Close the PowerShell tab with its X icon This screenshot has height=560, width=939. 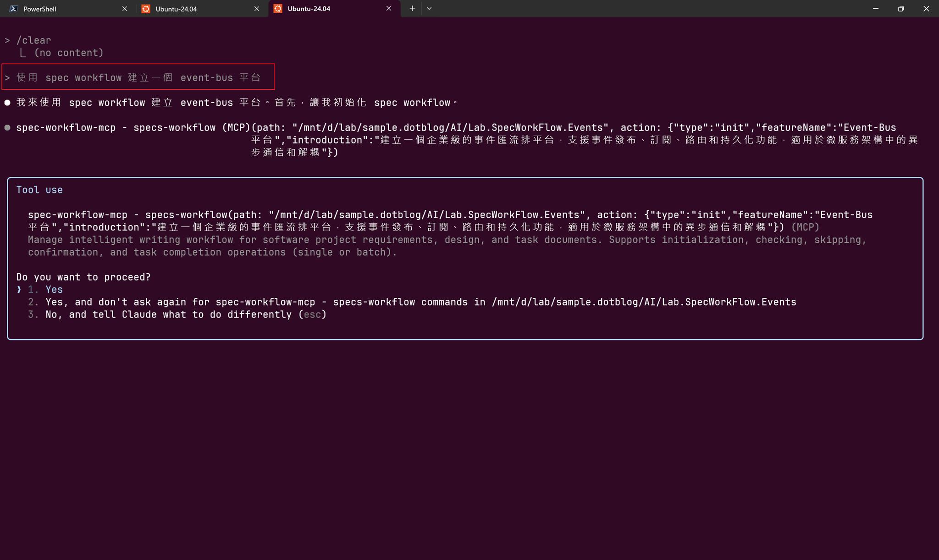click(125, 8)
